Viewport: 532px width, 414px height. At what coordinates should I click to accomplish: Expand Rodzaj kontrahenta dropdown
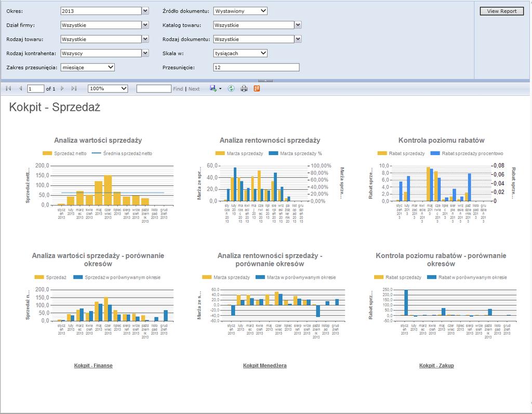tap(145, 54)
